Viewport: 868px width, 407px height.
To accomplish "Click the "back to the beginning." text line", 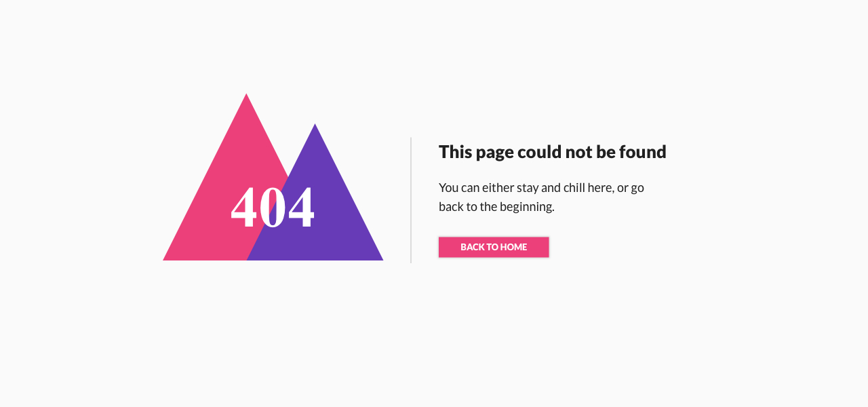I will (x=496, y=207).
